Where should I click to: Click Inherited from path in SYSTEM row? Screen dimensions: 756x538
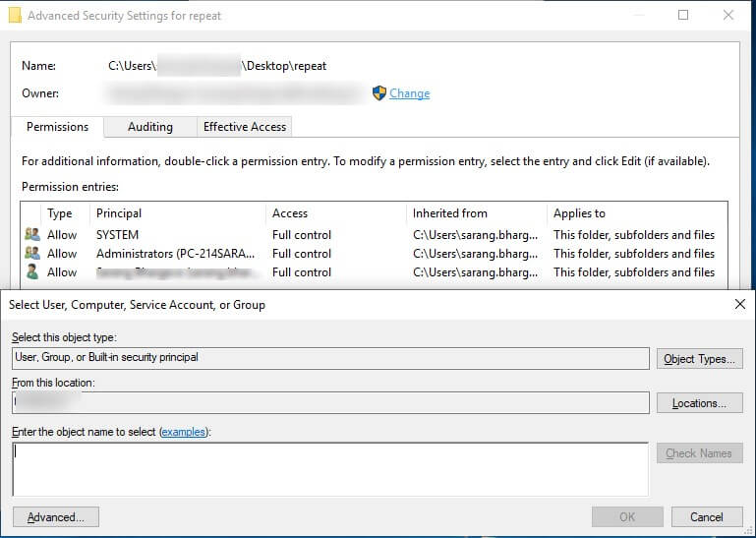(x=475, y=235)
